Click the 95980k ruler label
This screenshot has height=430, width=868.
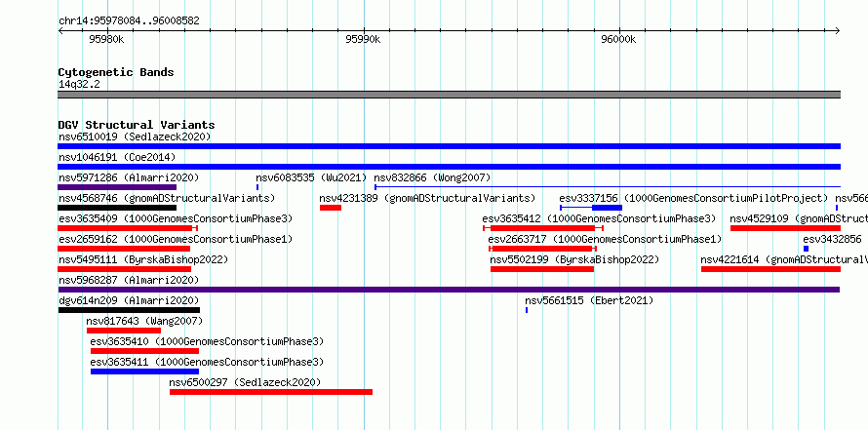[x=106, y=39]
